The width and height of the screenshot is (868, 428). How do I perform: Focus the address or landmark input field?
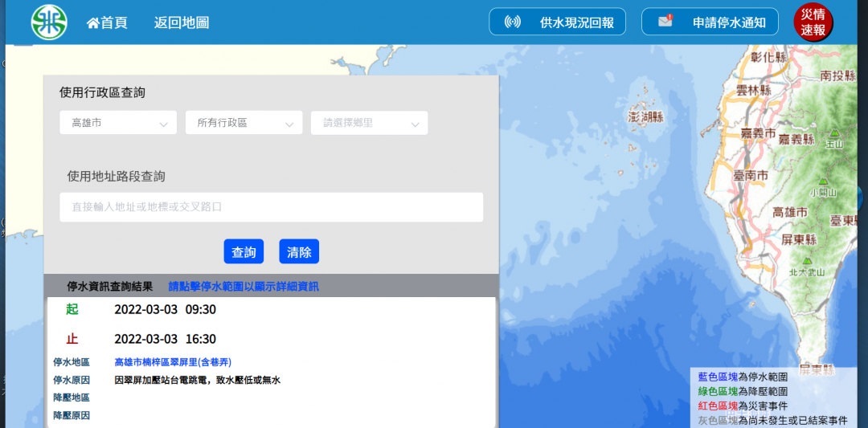tap(272, 207)
